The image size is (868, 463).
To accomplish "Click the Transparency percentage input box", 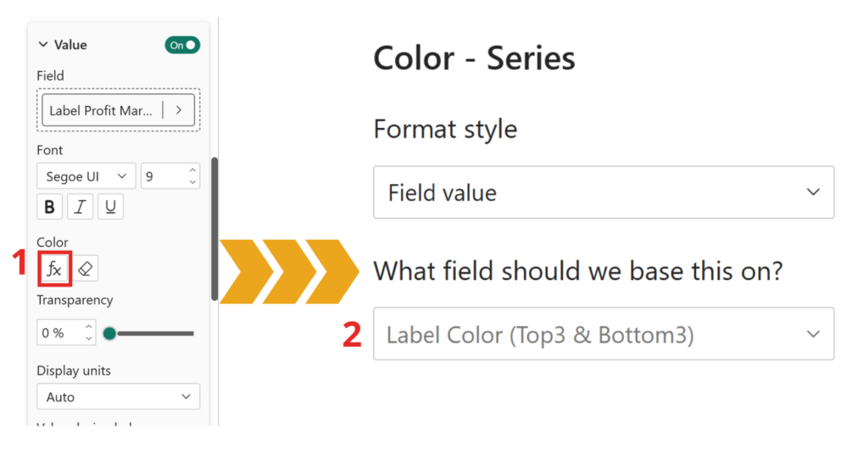I will coord(58,333).
